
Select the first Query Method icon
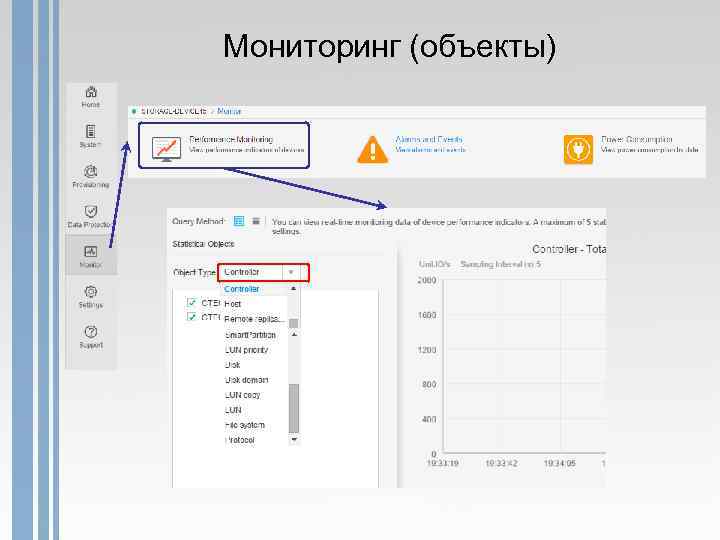point(239,221)
